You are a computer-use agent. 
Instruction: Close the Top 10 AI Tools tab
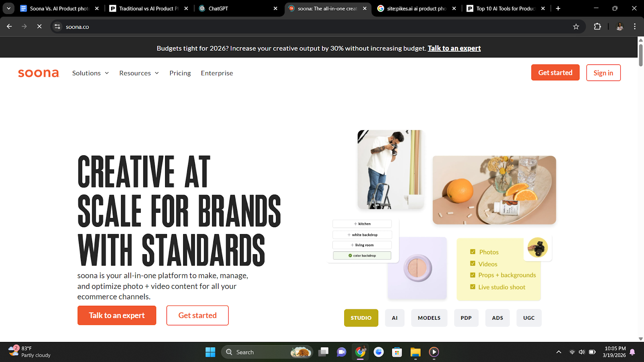coord(543,8)
